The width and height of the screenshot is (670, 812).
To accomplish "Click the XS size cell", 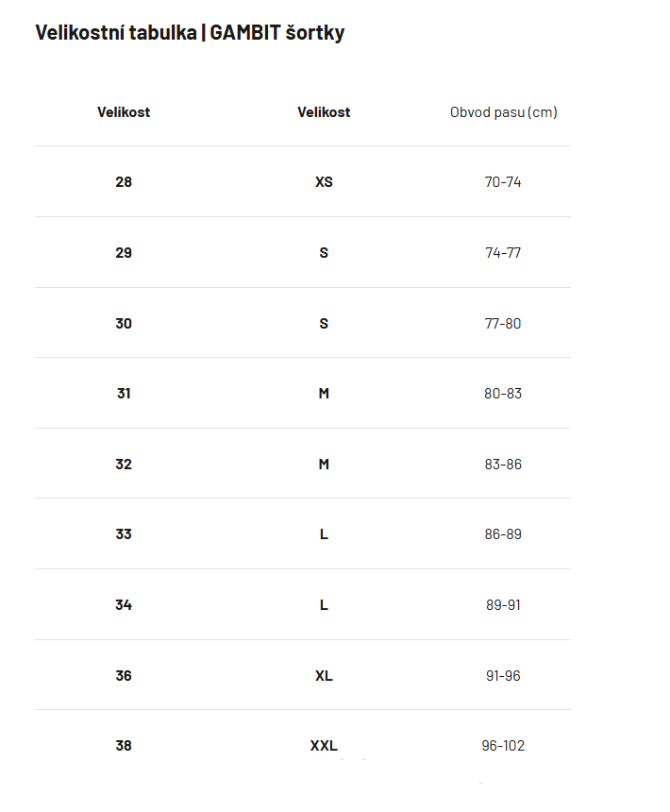I will pyautogui.click(x=324, y=182).
